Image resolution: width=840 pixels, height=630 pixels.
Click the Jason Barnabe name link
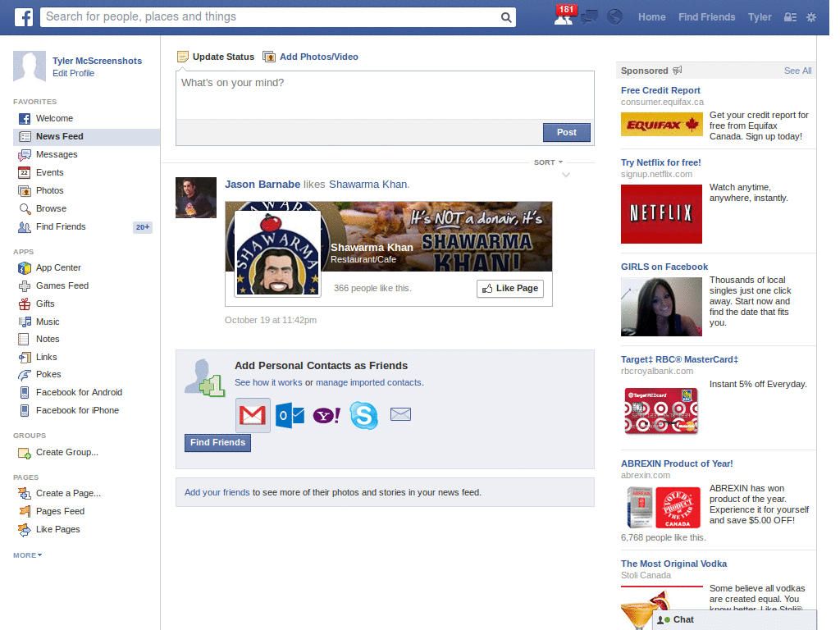(262, 185)
